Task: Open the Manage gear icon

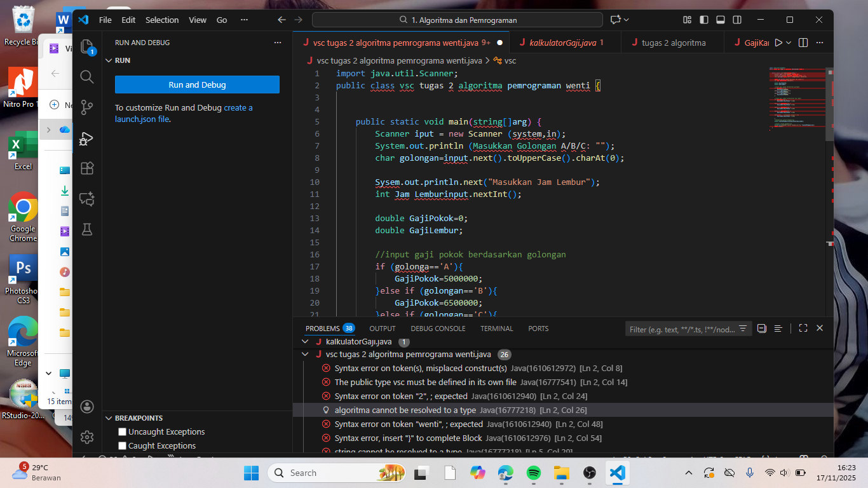Action: (88, 437)
